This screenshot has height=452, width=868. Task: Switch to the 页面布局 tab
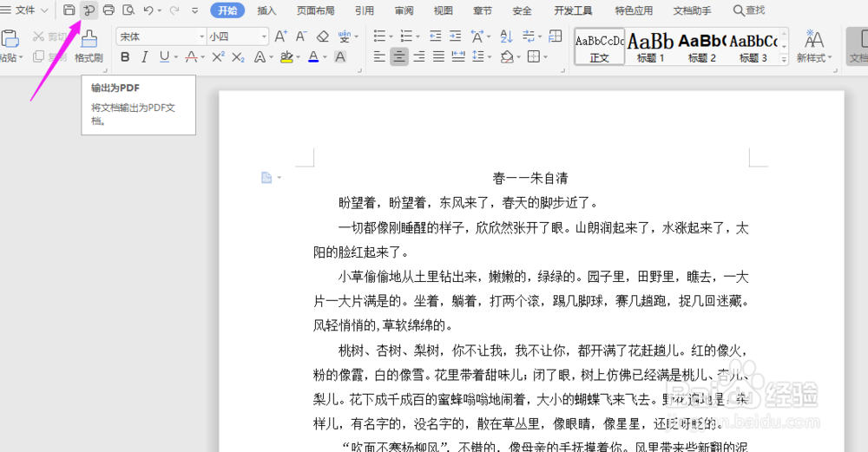tap(316, 10)
